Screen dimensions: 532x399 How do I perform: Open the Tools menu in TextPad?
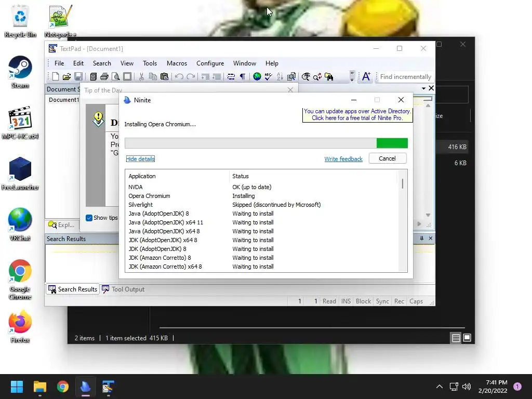(150, 63)
